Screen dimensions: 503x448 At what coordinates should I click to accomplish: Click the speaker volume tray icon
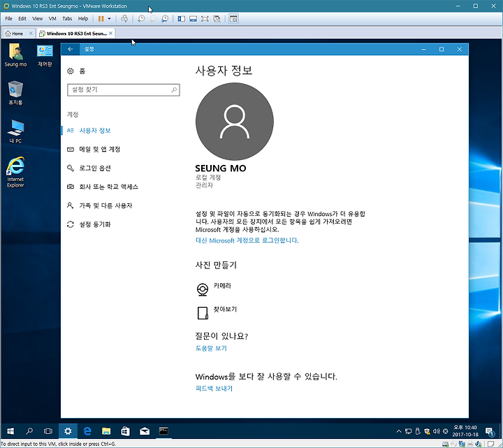pos(436,431)
